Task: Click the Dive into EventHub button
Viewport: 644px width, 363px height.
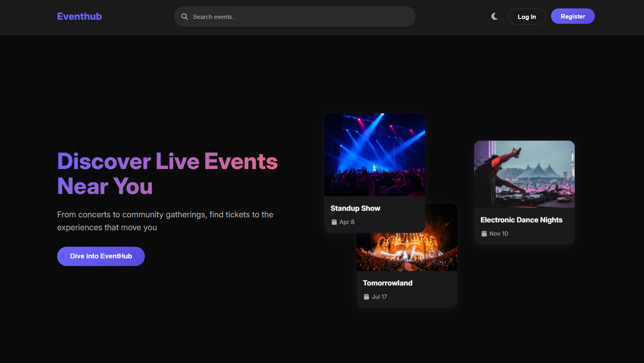Action: point(101,256)
